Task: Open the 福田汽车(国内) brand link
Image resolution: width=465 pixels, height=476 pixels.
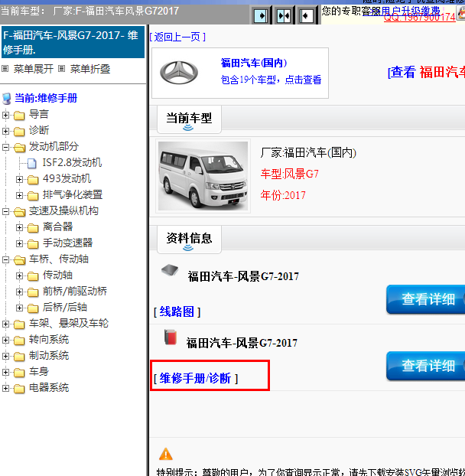Action: pos(254,63)
